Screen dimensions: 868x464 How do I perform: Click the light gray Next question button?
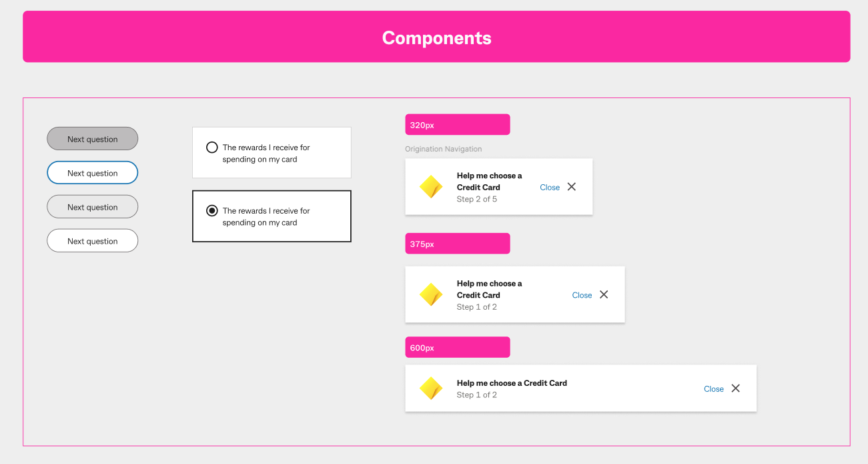click(93, 207)
